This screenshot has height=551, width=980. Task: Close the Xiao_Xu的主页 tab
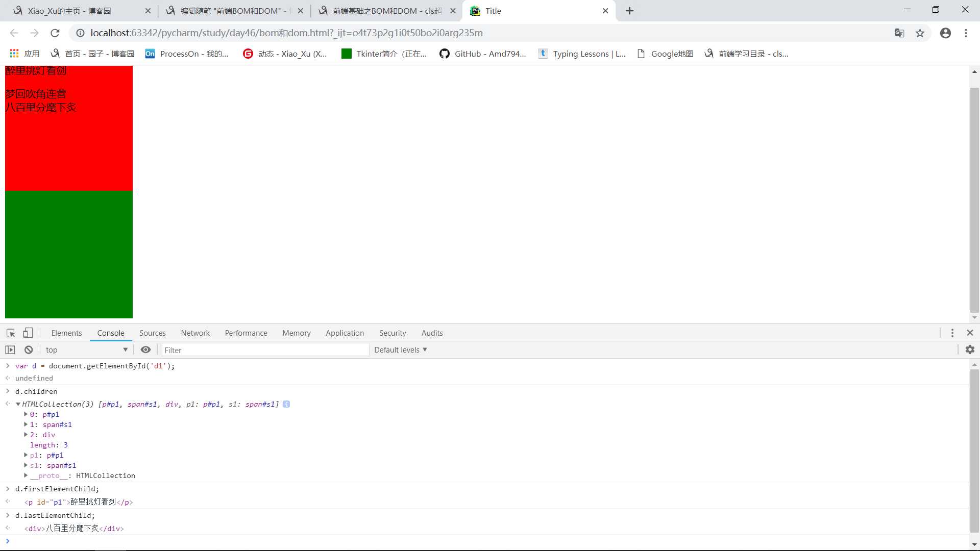coord(148,11)
